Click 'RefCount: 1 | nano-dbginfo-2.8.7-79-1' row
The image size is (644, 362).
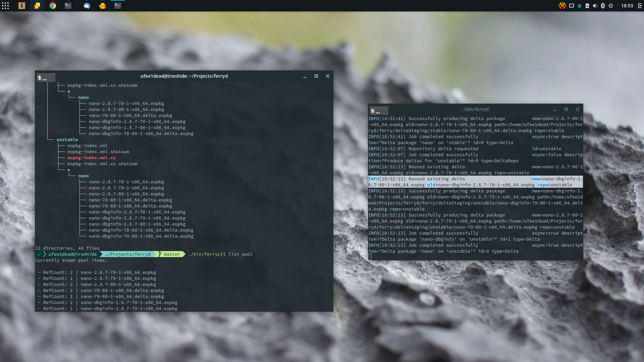tap(107, 309)
